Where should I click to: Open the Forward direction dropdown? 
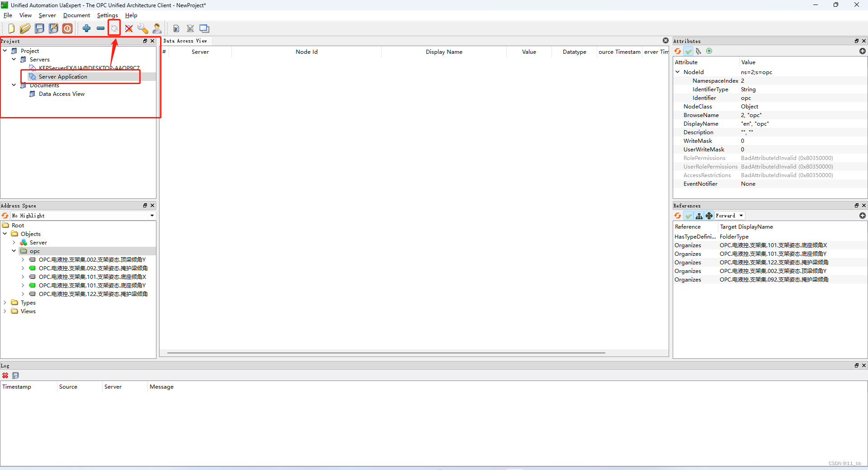tap(729, 216)
